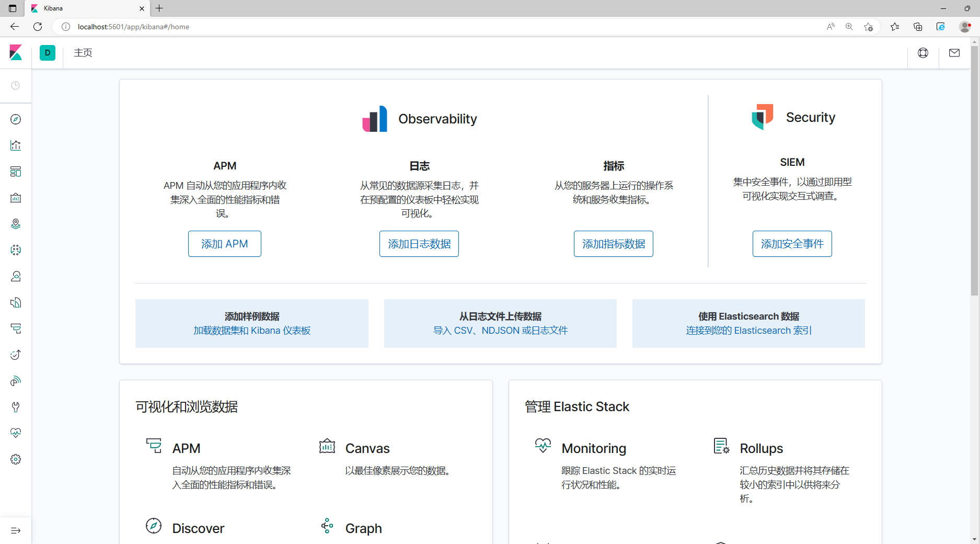Screen dimensions: 980x544
Task: Click the 添加安全事件 button
Action: [792, 244]
